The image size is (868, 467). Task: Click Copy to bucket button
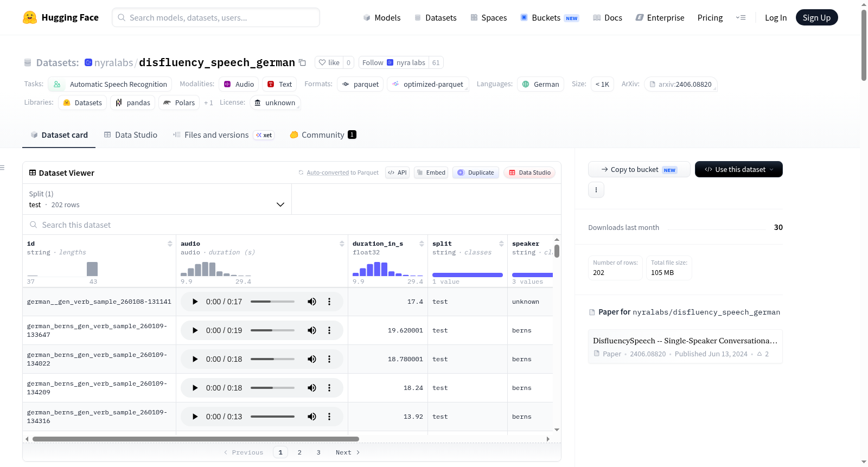[x=639, y=169]
